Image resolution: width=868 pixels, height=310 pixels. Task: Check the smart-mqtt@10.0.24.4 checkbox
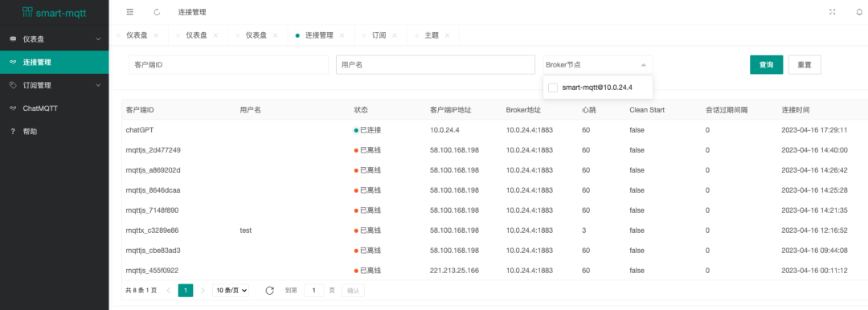(552, 88)
